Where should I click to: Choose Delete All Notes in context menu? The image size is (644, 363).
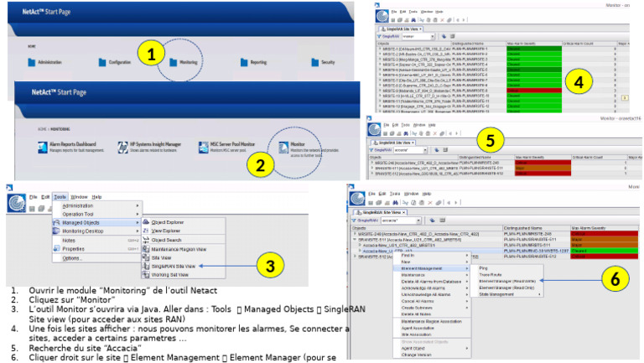point(432,314)
